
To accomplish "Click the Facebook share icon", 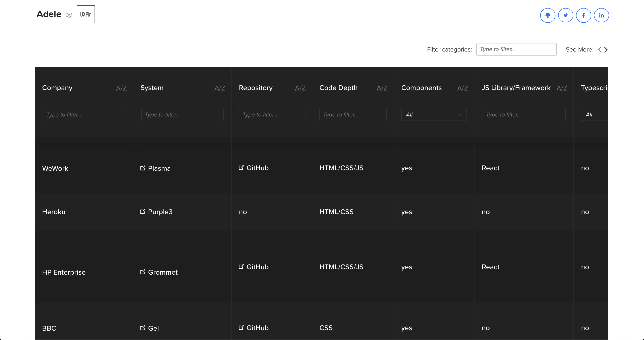I will pos(583,15).
